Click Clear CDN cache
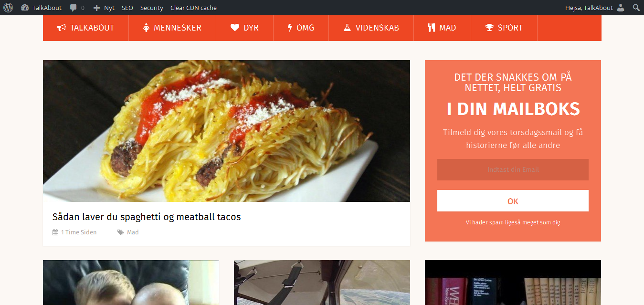Image resolution: width=644 pixels, height=305 pixels. (x=193, y=8)
